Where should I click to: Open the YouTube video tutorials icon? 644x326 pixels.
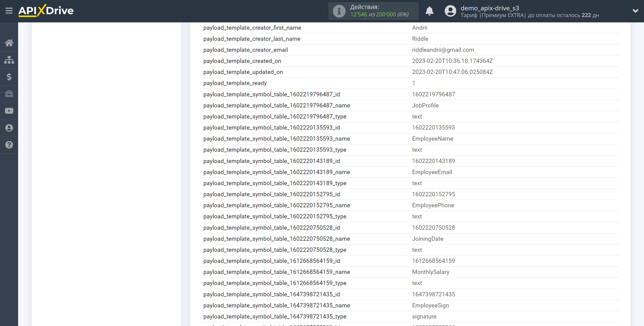pyautogui.click(x=9, y=111)
